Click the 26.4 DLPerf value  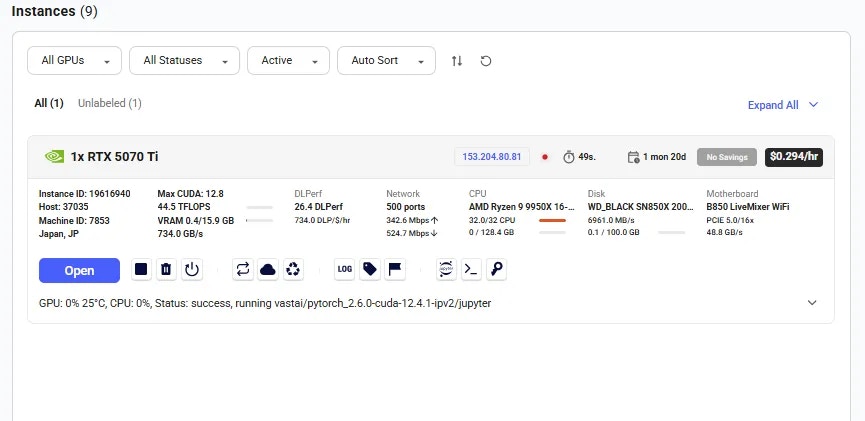[x=318, y=207]
